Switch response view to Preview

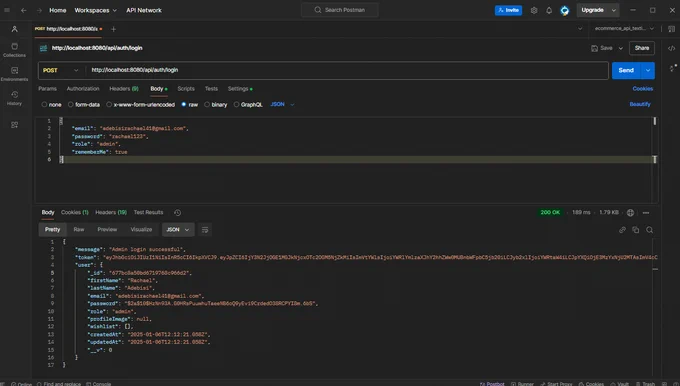[107, 229]
